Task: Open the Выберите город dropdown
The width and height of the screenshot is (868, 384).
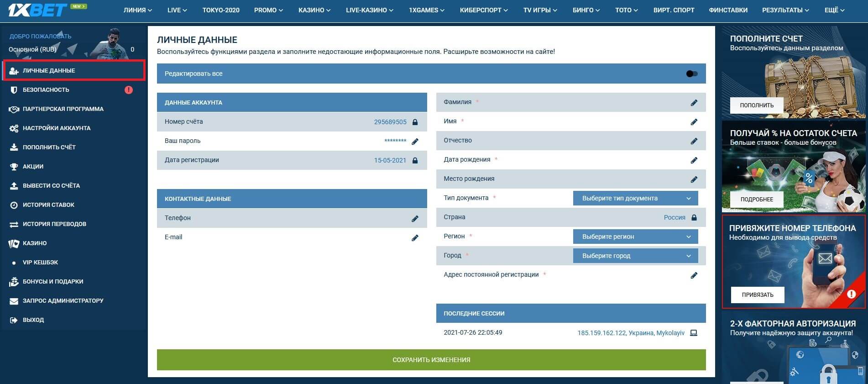Action: (635, 256)
